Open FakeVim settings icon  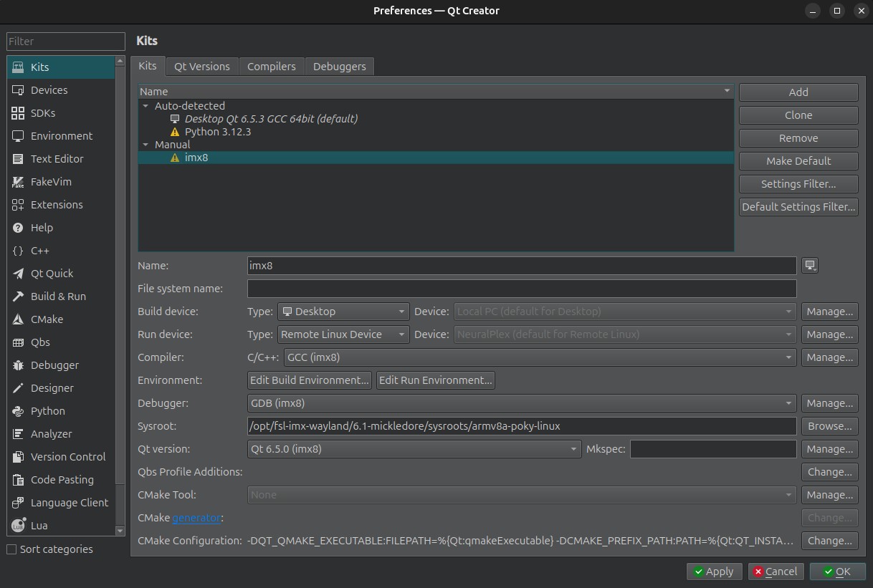tap(19, 182)
